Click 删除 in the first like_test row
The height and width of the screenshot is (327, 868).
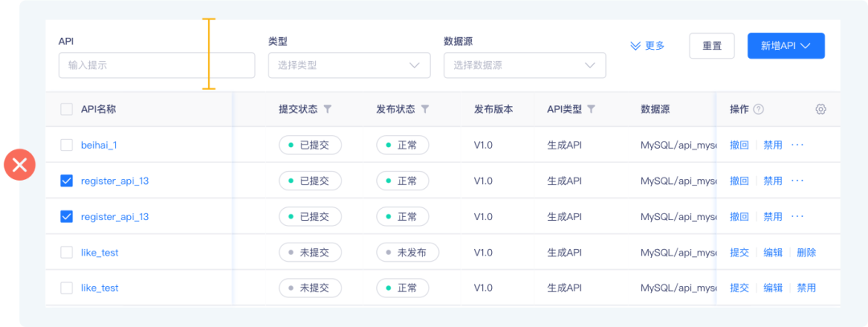(x=806, y=252)
